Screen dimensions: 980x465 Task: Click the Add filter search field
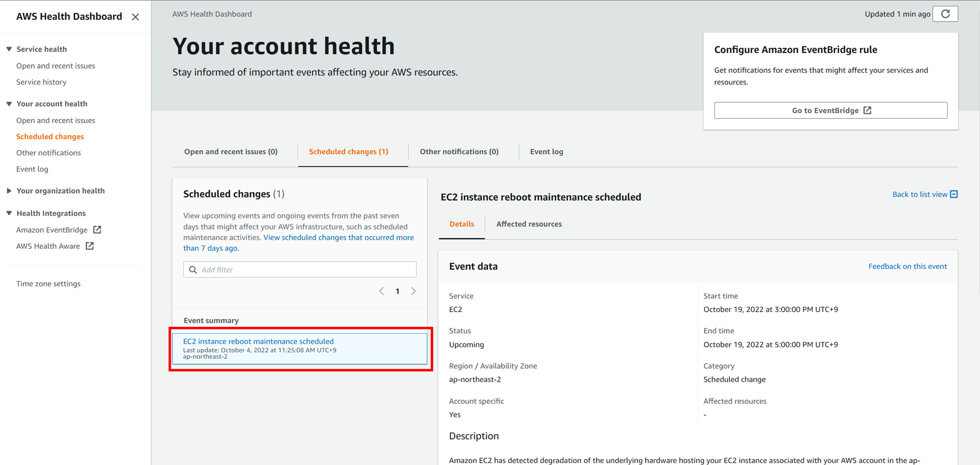click(300, 269)
